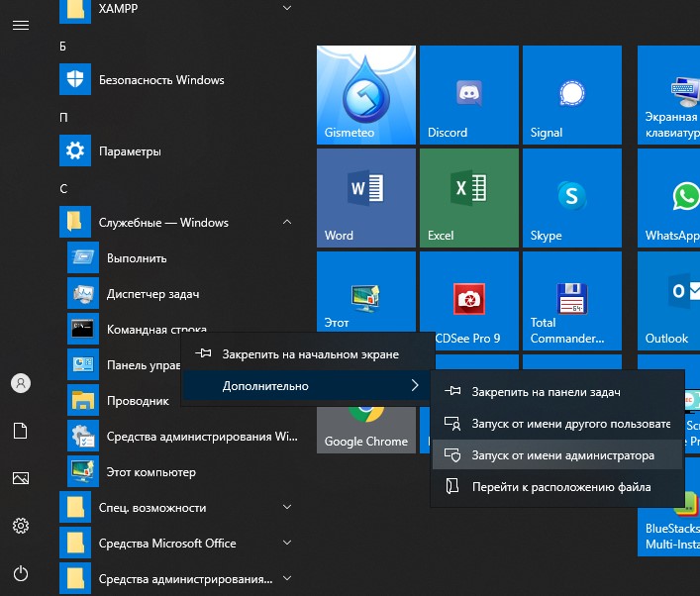The width and height of the screenshot is (700, 596).
Task: Open 'Этот компьютер' in the app list
Action: (182, 472)
